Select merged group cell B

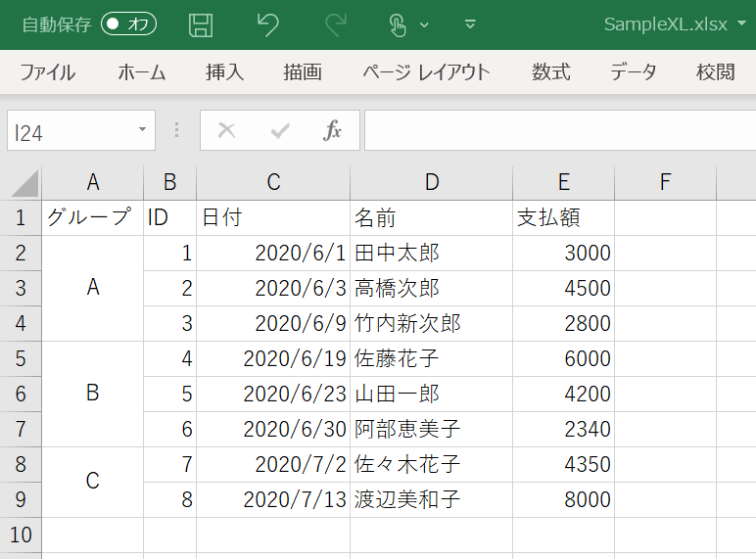(x=93, y=394)
